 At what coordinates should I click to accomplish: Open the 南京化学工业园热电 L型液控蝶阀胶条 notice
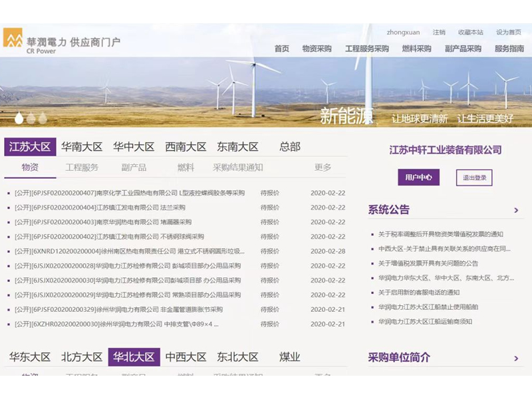[130, 193]
